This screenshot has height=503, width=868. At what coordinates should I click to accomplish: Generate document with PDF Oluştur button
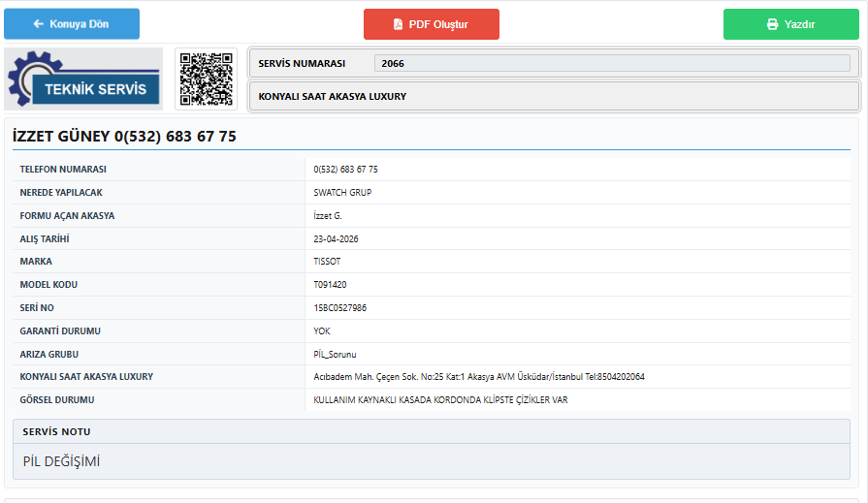tap(432, 24)
